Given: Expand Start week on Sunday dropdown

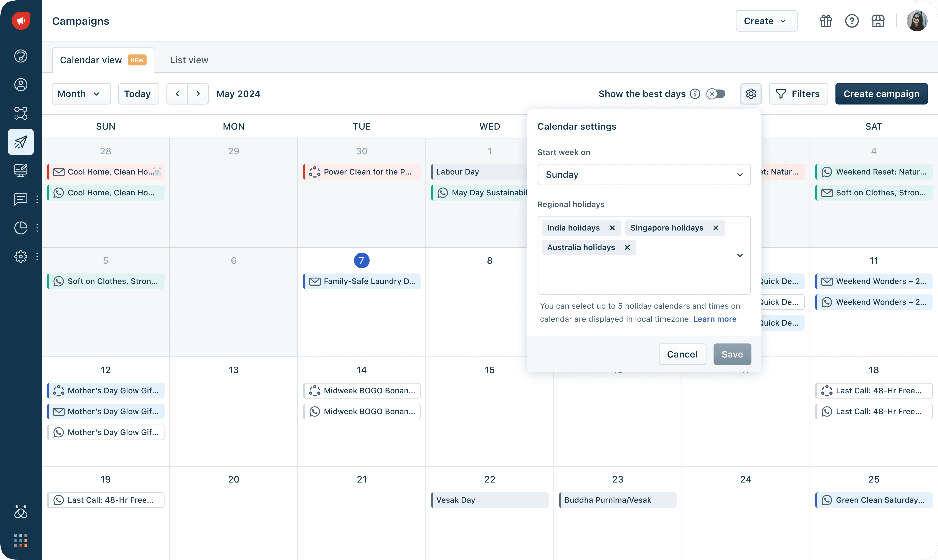Looking at the screenshot, I should pos(644,175).
